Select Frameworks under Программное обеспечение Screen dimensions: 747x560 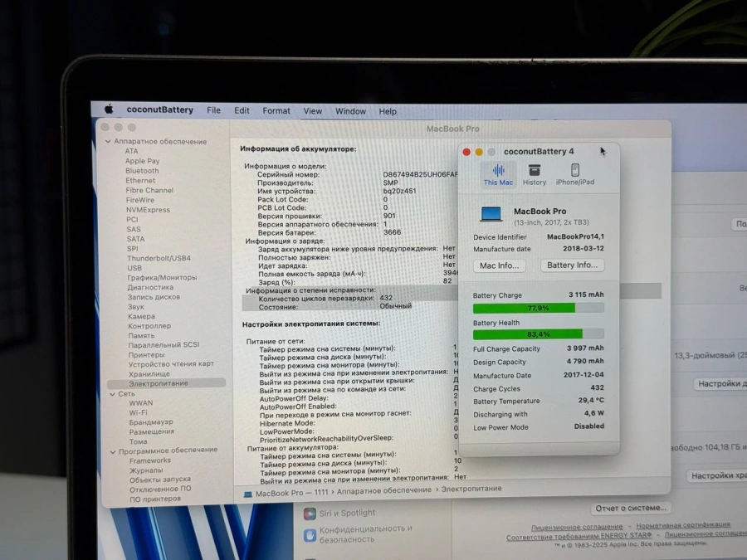coord(150,460)
